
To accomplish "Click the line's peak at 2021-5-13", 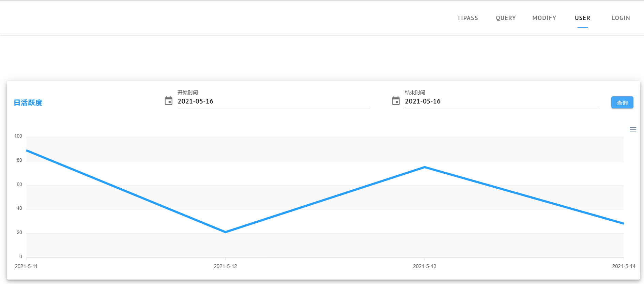I will 425,167.
